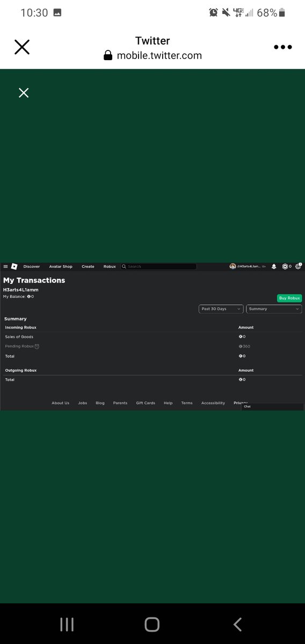Open the browser three-dot options menu
The height and width of the screenshot is (644, 305).
[282, 47]
